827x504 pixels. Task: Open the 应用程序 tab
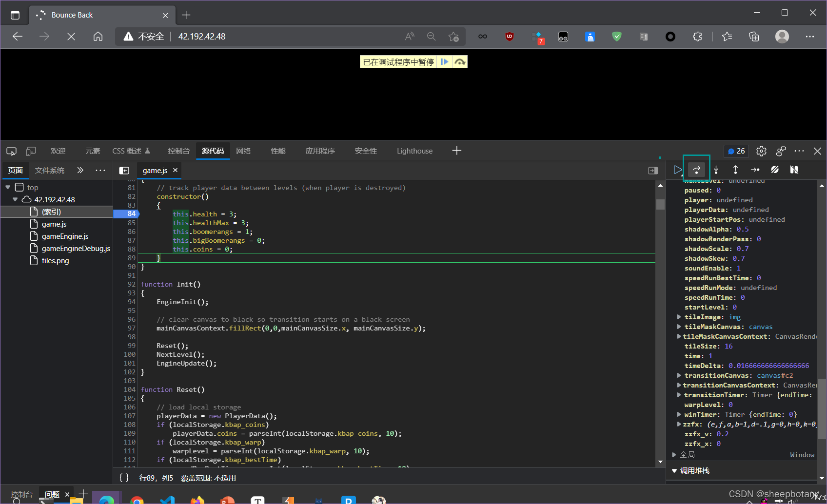tap(320, 151)
